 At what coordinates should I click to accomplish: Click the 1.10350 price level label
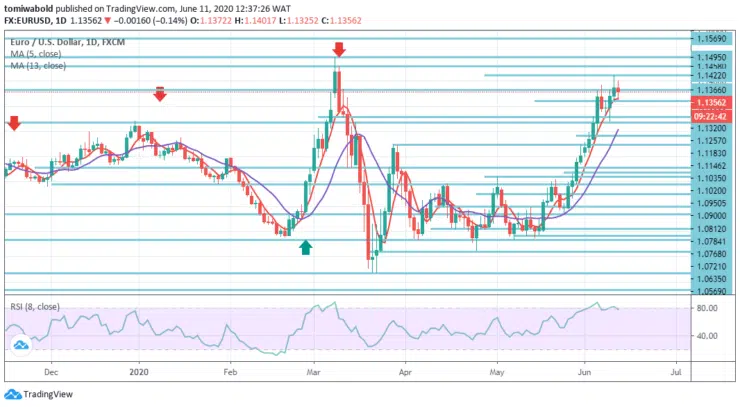(x=711, y=178)
